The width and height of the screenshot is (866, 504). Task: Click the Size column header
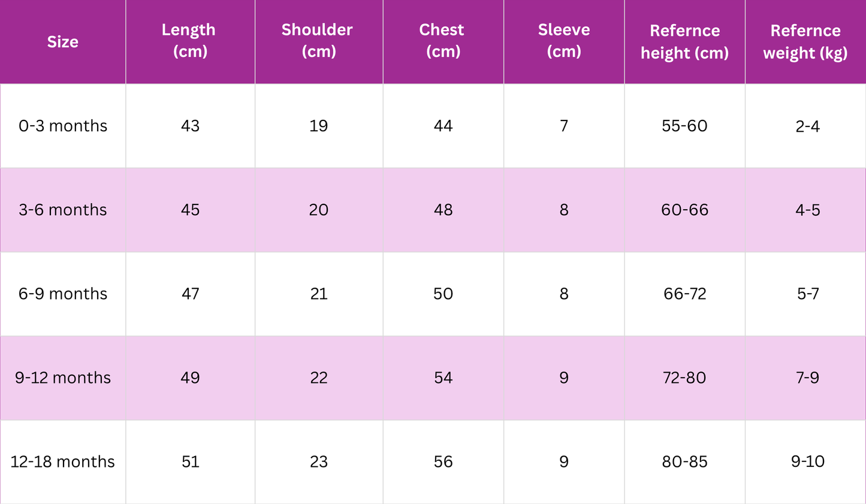63,42
